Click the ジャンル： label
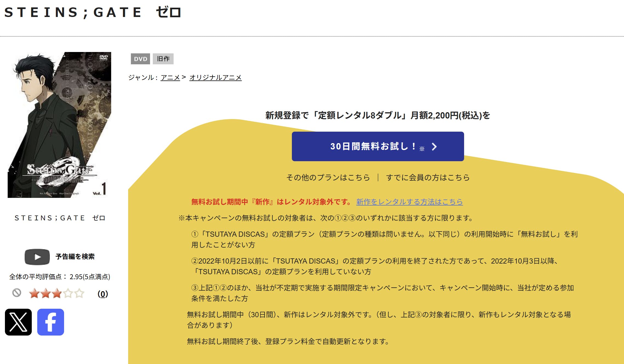This screenshot has width=624, height=364. (143, 77)
